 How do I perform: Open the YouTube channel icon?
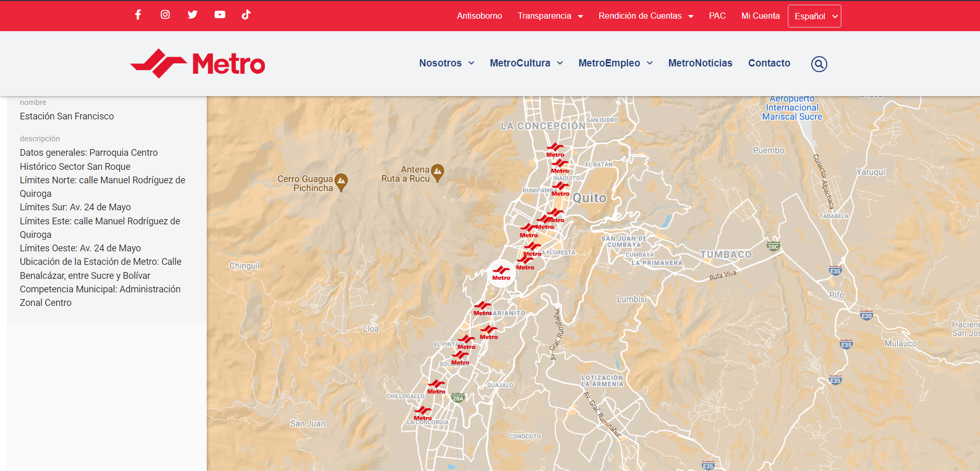click(220, 15)
